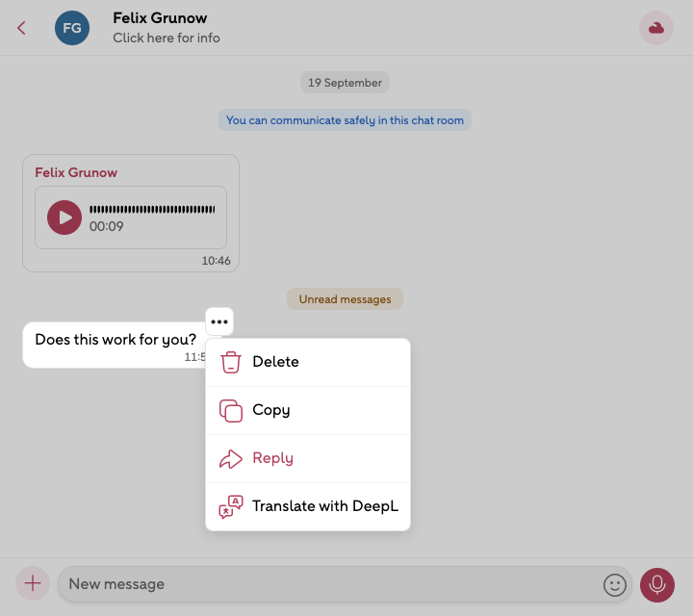Click the Unread messages divider label

tap(345, 299)
